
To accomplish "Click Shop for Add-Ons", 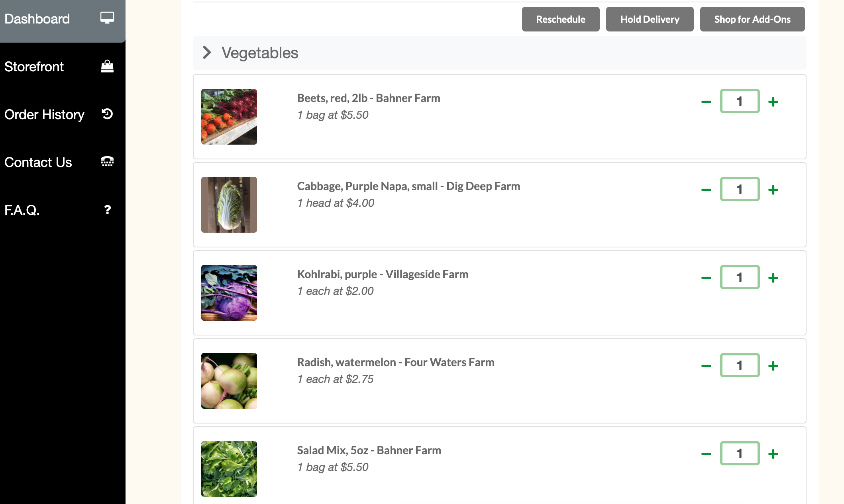I will click(752, 19).
